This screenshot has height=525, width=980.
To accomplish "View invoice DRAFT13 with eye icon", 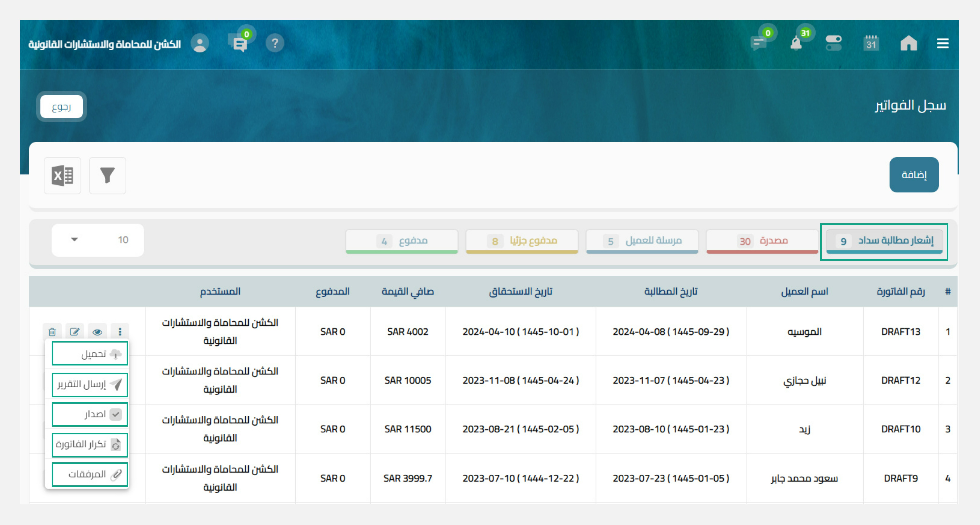I will tap(97, 332).
